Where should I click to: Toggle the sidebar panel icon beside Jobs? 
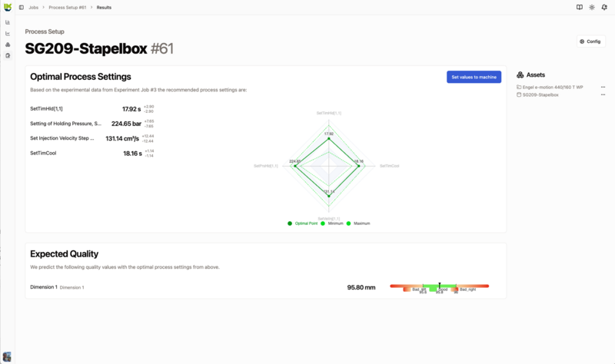tap(21, 7)
